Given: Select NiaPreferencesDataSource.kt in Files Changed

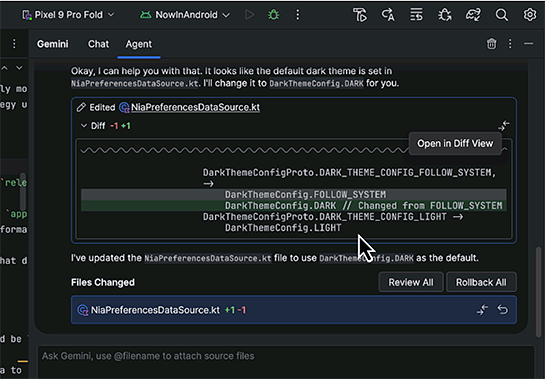Looking at the screenshot, I should (294, 310).
